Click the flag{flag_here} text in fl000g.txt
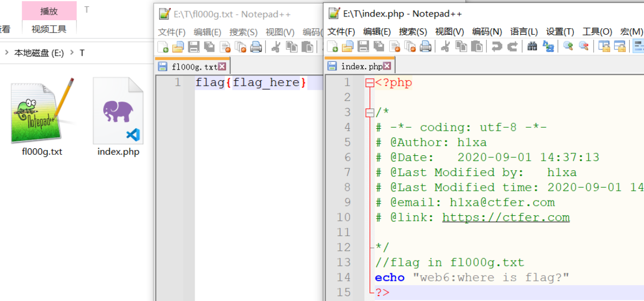Image resolution: width=644 pixels, height=301 pixels. tap(250, 82)
